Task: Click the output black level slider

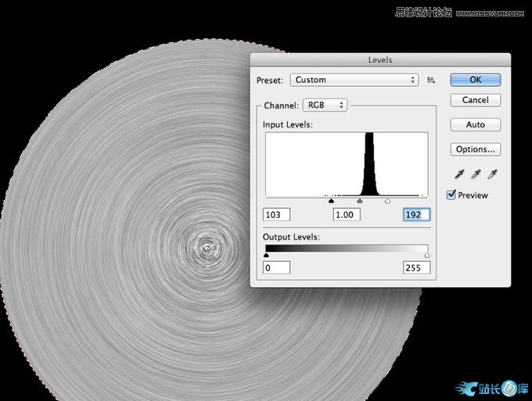Action: 266,255
